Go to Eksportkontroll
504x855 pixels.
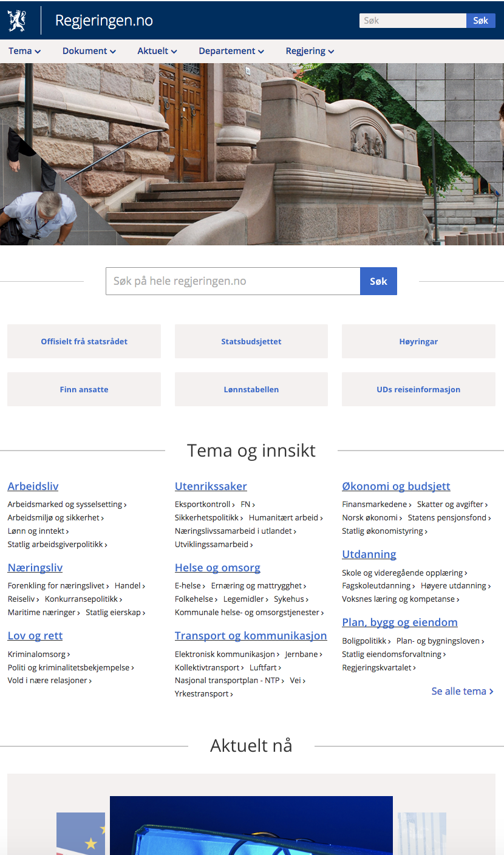tap(205, 505)
